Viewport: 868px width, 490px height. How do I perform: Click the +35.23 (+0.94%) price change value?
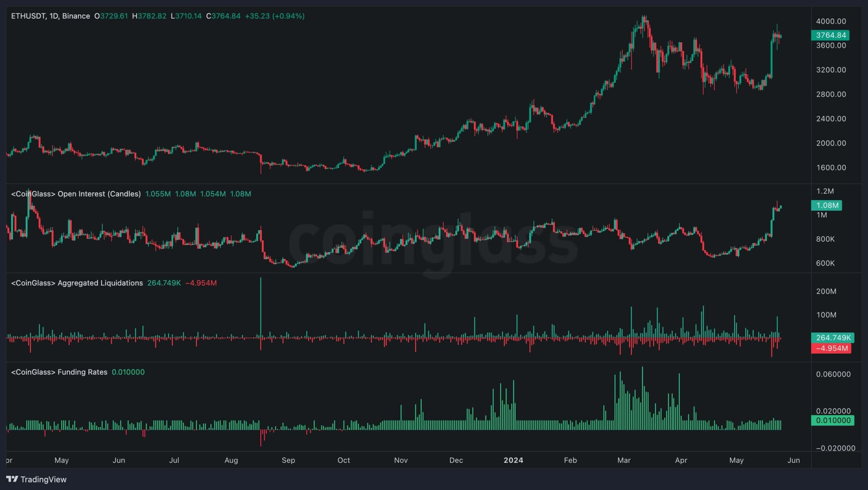pos(275,16)
